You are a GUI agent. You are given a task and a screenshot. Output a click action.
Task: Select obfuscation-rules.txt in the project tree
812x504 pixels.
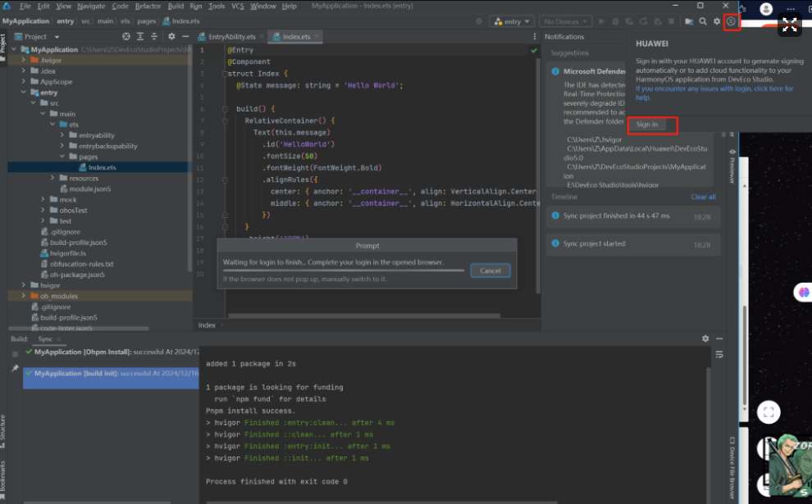[81, 264]
